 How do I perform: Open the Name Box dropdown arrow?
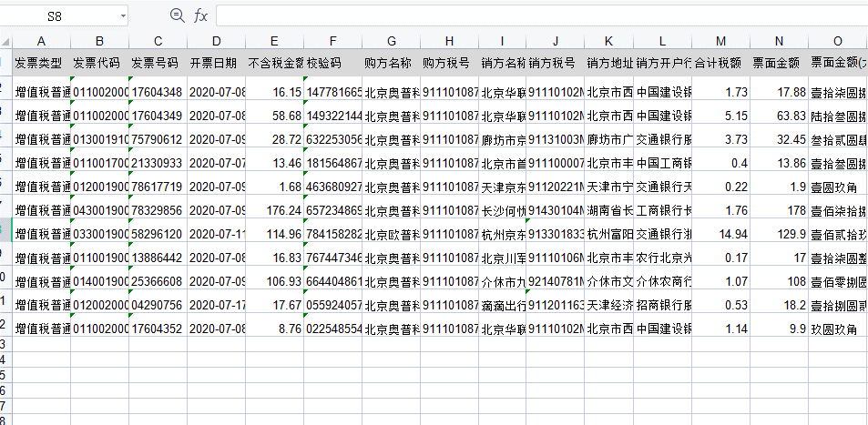click(x=122, y=16)
